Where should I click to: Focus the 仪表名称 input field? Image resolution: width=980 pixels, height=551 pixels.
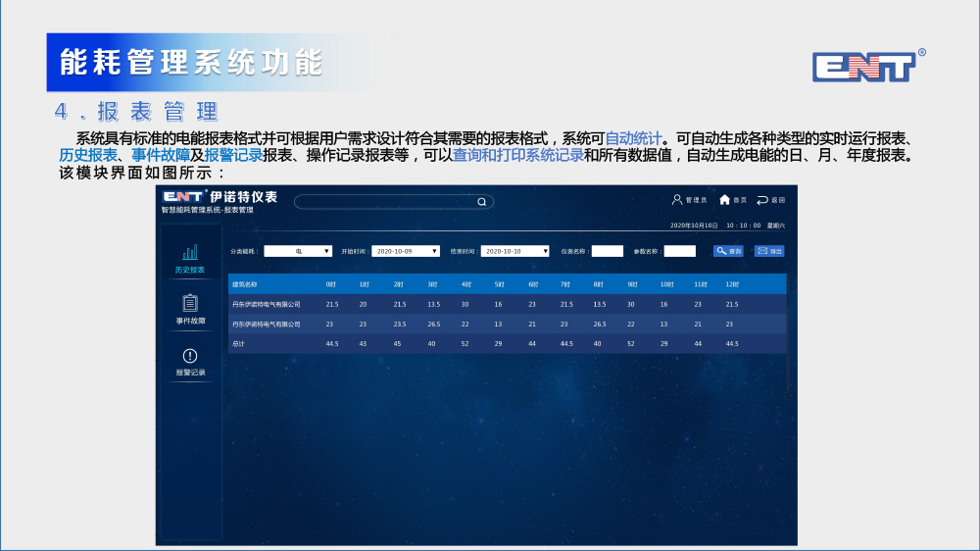(607, 251)
